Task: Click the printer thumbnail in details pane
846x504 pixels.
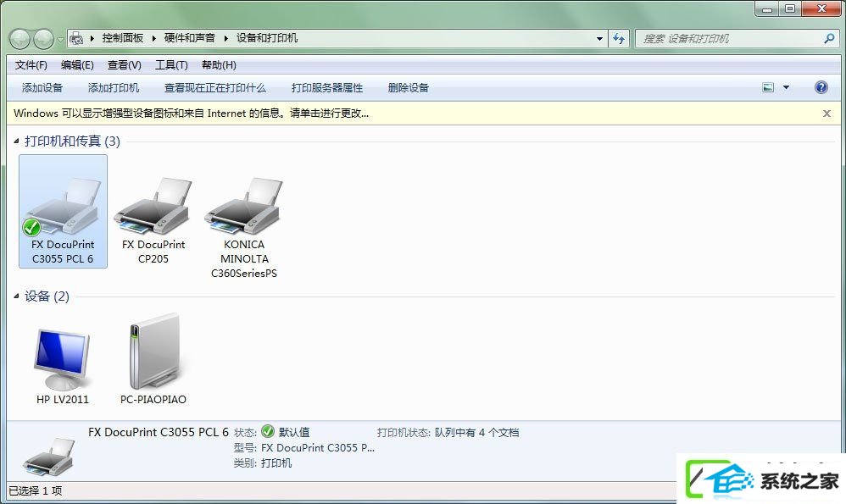Action: pyautogui.click(x=48, y=457)
